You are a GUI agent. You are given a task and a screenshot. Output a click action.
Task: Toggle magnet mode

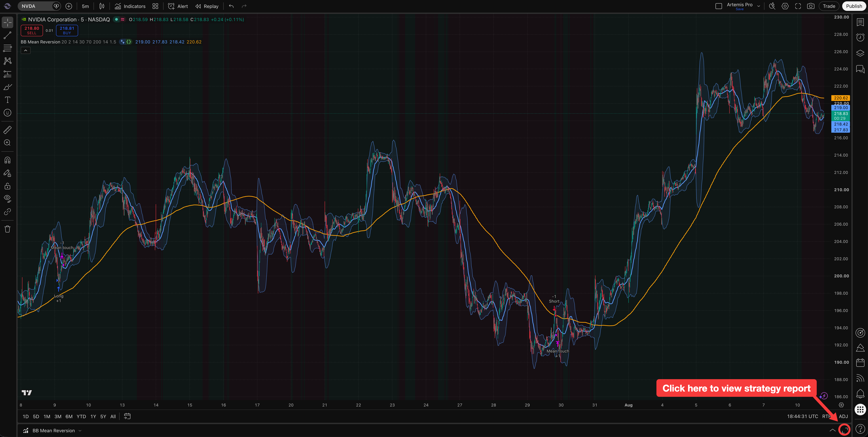click(7, 160)
